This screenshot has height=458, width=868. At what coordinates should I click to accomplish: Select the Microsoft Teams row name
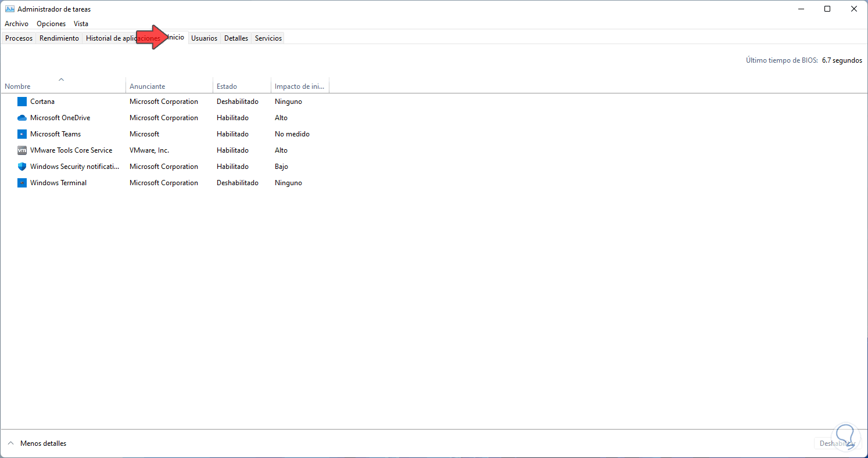(56, 134)
